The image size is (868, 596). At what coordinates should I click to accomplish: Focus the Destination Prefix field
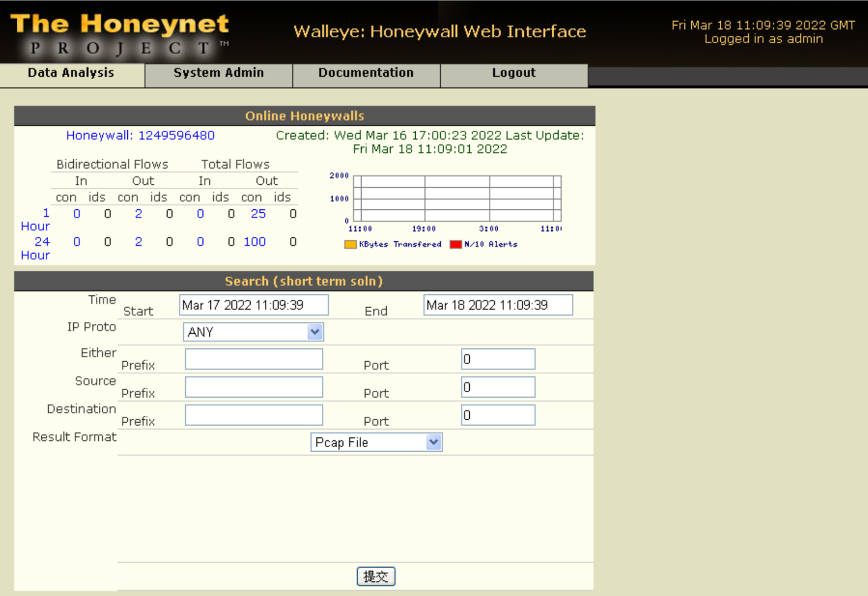click(x=254, y=415)
